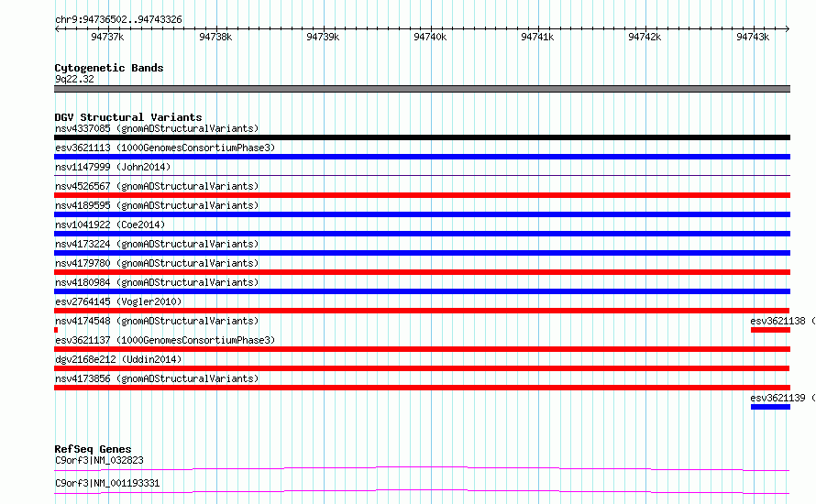This screenshot has height=504, width=816.
Task: Open the nsv4174548 variant label
Action: click(157, 321)
